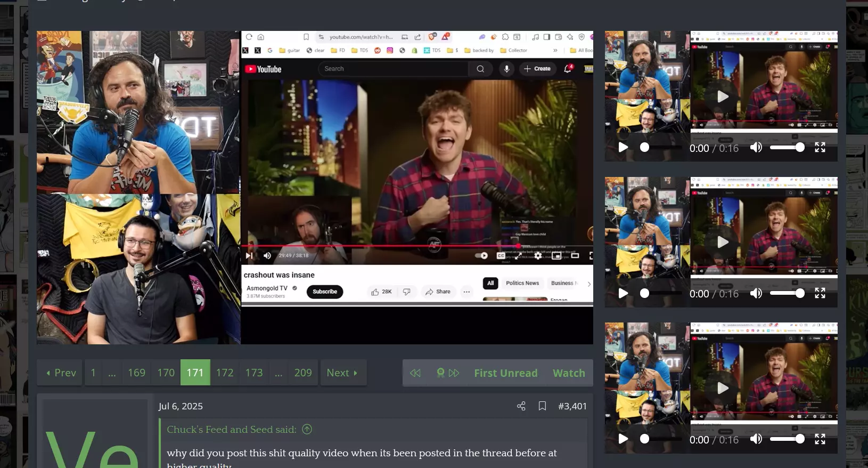
Task: Click the seek bar of the third video
Action: tap(660, 439)
